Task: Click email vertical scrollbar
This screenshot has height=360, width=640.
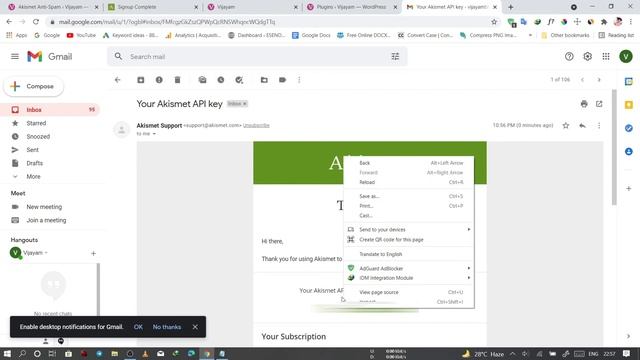Action: click(x=614, y=147)
